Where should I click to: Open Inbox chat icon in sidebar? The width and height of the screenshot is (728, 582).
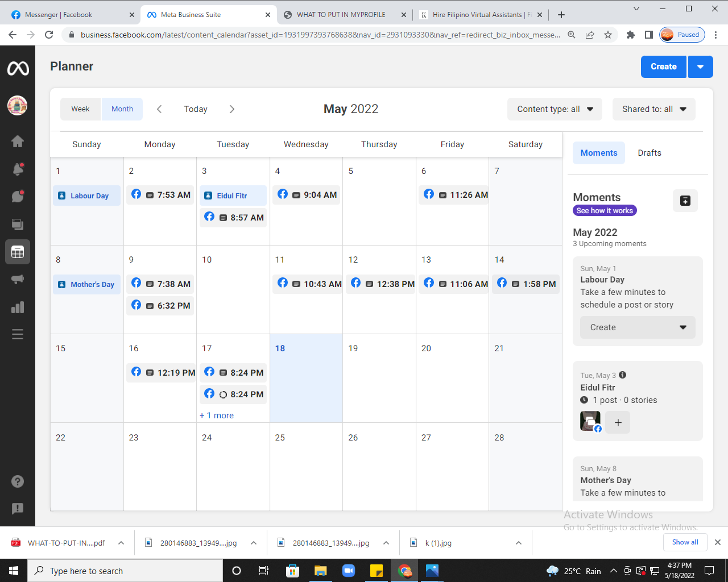click(x=18, y=197)
